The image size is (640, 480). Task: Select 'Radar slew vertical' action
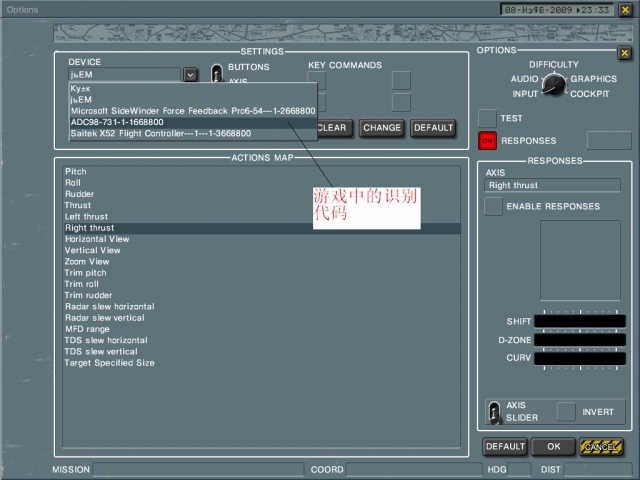click(262, 318)
